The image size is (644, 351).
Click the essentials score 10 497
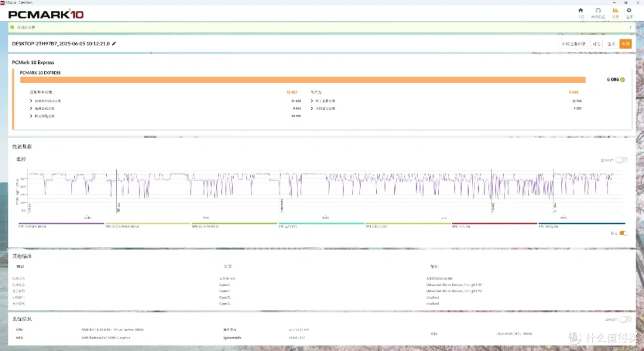(x=292, y=92)
